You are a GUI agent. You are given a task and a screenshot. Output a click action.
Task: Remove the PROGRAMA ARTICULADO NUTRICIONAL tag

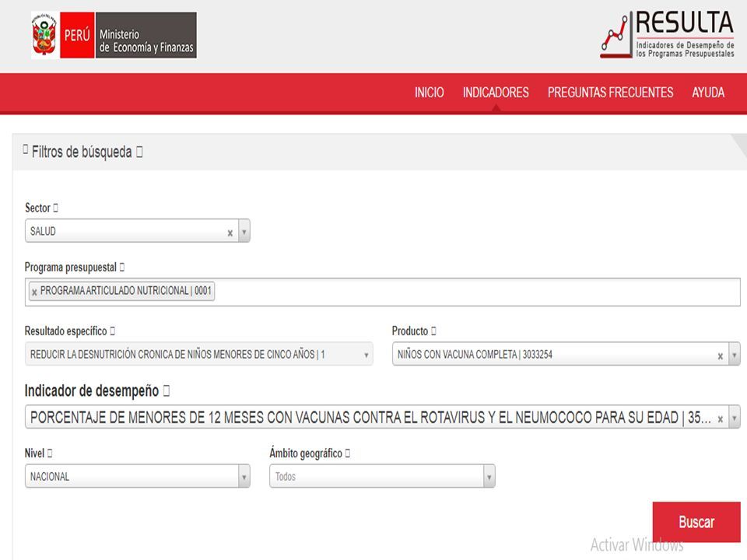point(34,292)
